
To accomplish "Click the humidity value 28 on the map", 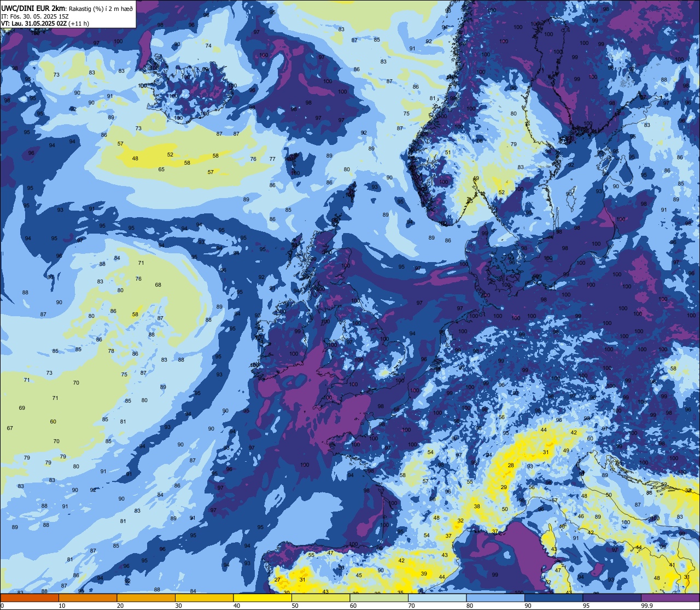I will 511,466.
